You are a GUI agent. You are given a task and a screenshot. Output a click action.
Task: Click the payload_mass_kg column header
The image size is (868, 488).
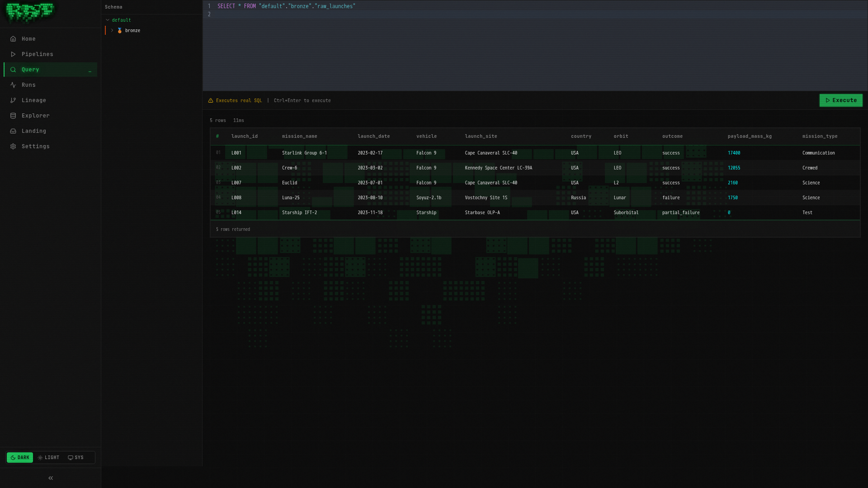pyautogui.click(x=750, y=136)
